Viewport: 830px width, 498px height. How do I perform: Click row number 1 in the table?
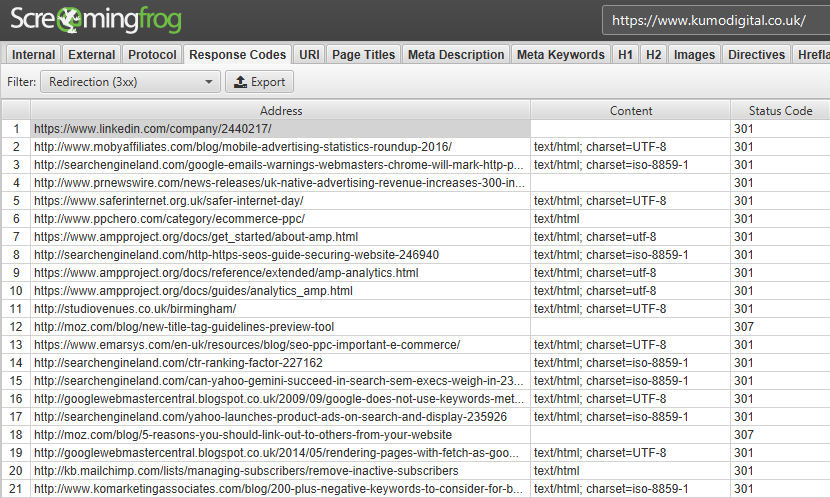tap(16, 129)
